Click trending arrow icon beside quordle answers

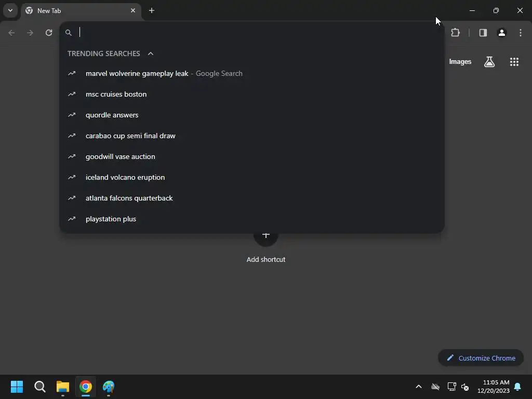[x=72, y=115]
